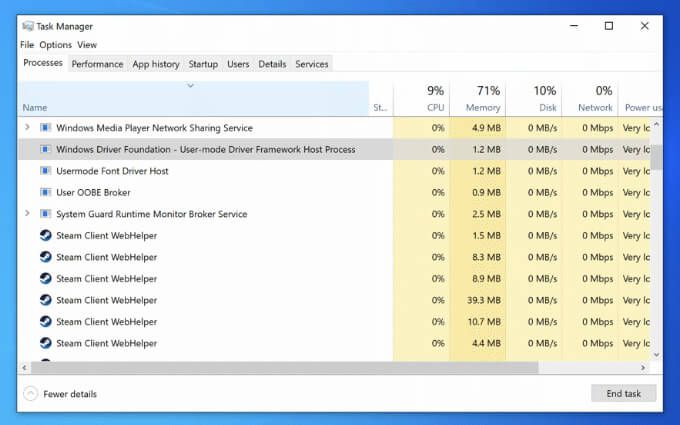Open the Options menu

tap(56, 45)
